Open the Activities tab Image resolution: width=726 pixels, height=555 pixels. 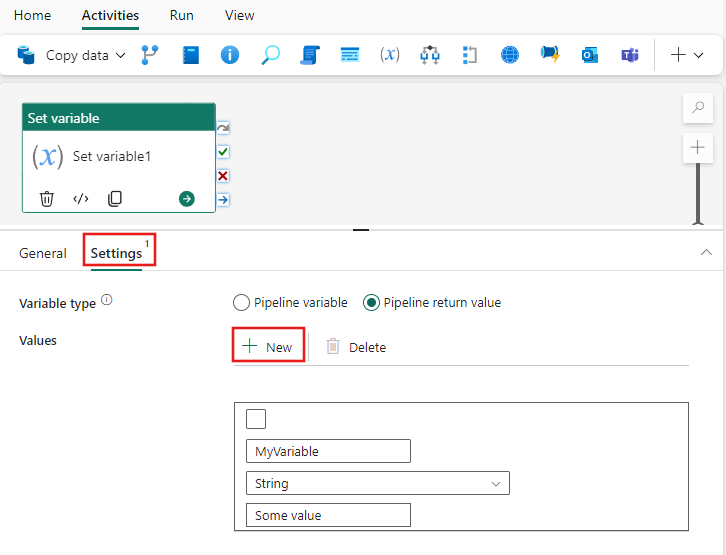(110, 15)
